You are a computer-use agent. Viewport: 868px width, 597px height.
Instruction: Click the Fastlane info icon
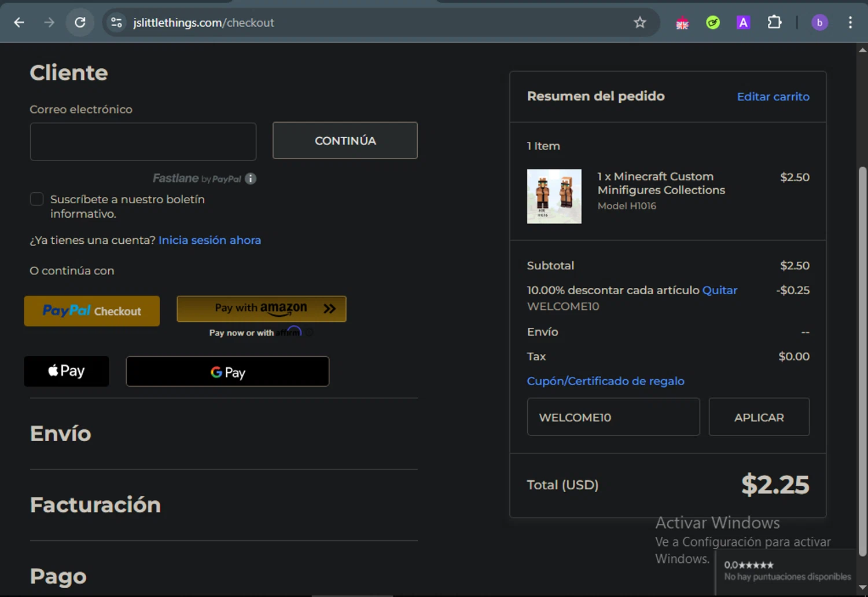[251, 178]
